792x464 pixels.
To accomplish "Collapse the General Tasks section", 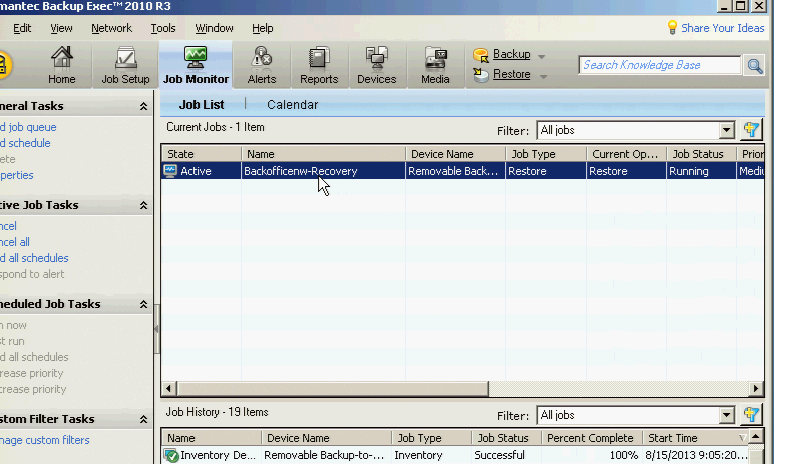I will pyautogui.click(x=143, y=107).
